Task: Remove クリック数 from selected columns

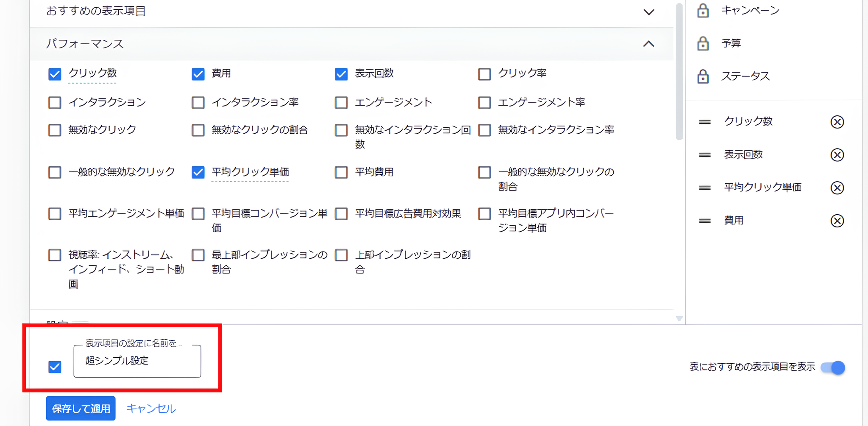Action: [837, 122]
